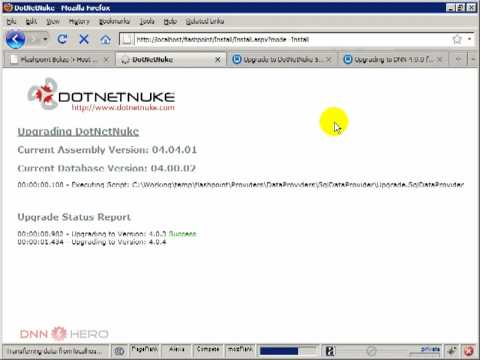Click the Current Assembly Version 04.04.01 text
This screenshot has height=360, width=480.
(x=107, y=150)
